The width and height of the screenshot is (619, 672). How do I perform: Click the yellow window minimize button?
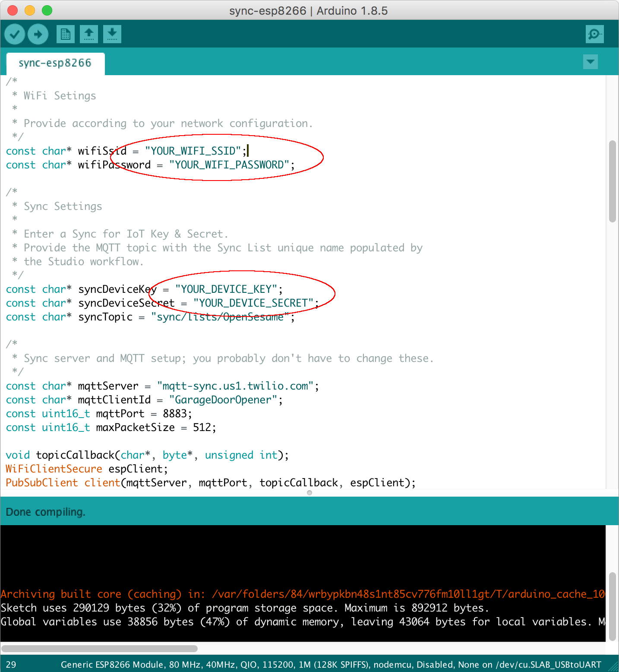coord(30,10)
